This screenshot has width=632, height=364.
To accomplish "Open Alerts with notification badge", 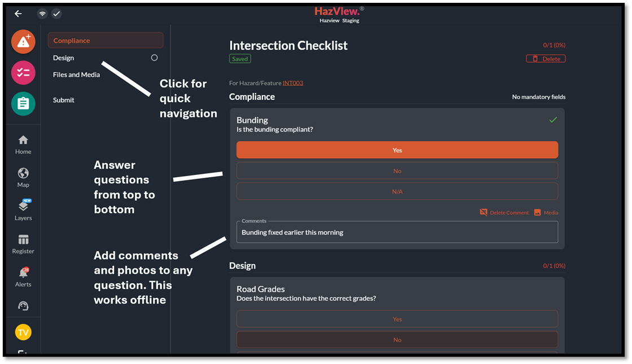I will click(x=23, y=277).
